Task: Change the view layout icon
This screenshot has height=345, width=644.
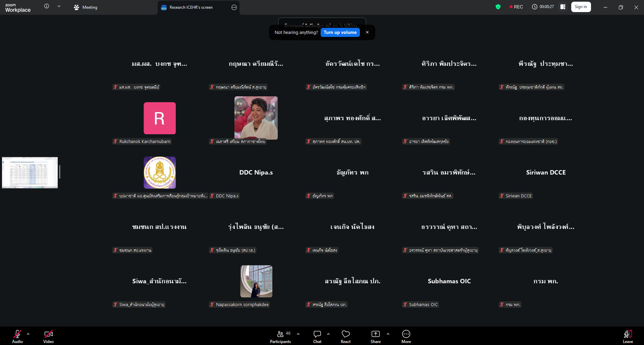Action: click(563, 7)
